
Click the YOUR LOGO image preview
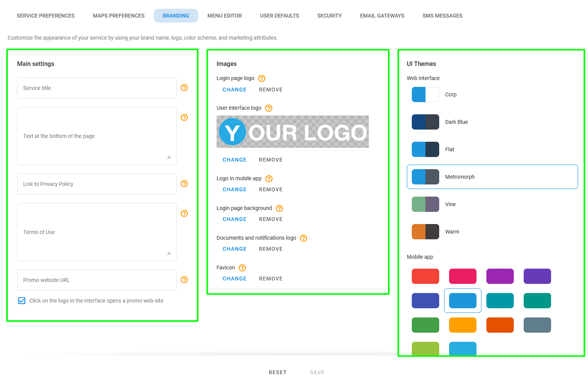click(x=292, y=131)
